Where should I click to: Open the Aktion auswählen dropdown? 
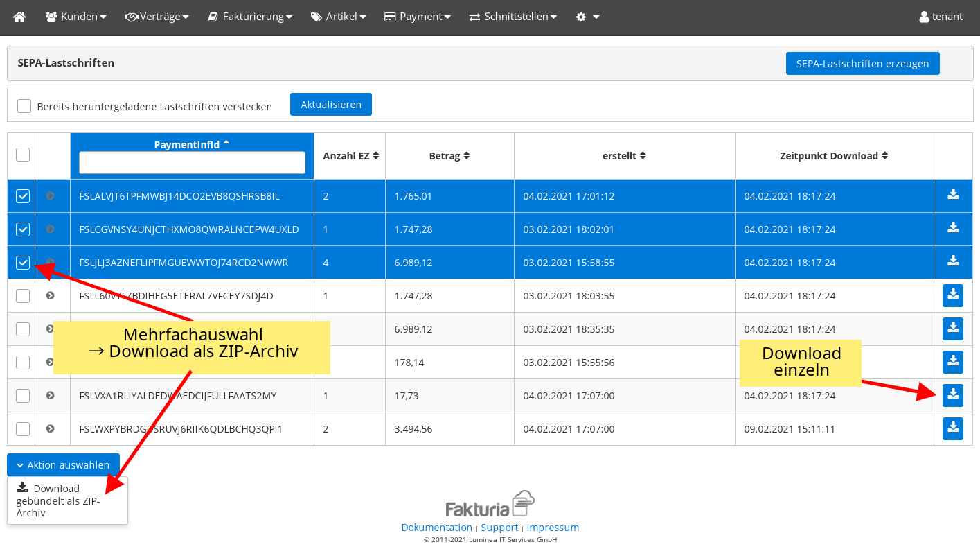(x=63, y=465)
